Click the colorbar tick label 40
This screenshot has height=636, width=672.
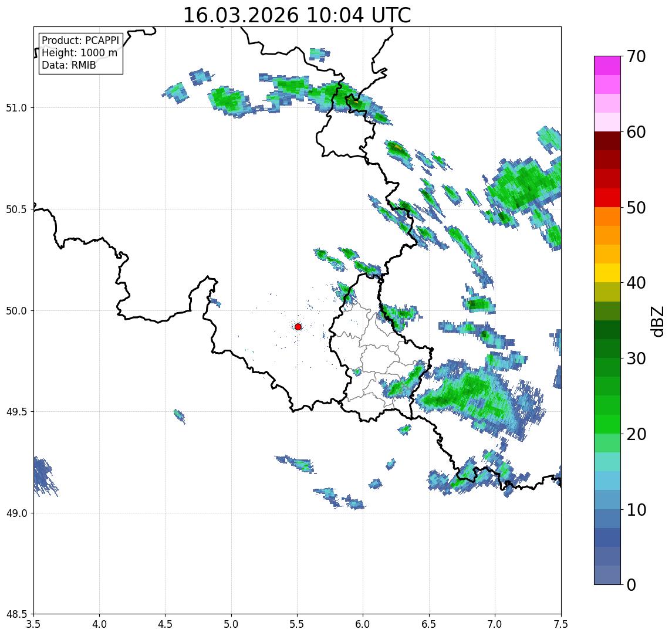pos(636,283)
